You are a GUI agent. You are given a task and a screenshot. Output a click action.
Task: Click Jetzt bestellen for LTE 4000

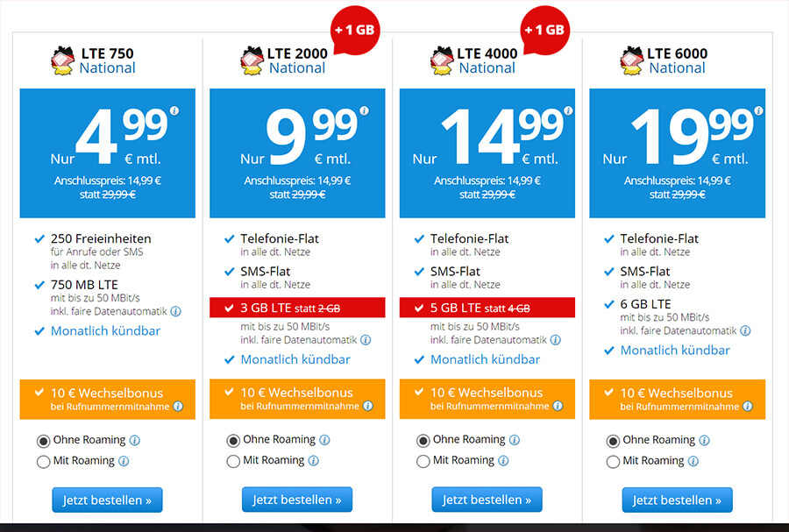(x=487, y=500)
